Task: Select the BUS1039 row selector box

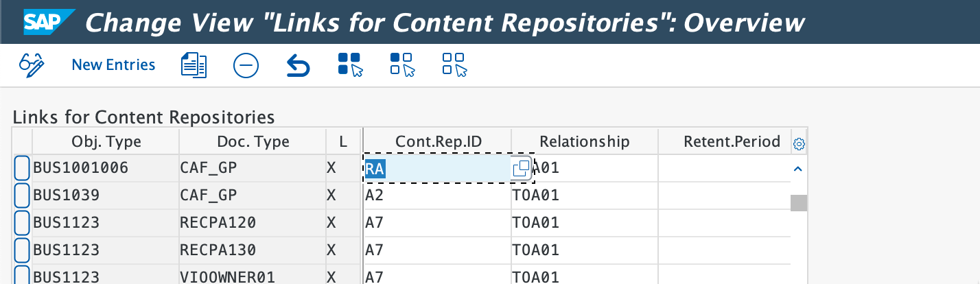Action: (22, 196)
